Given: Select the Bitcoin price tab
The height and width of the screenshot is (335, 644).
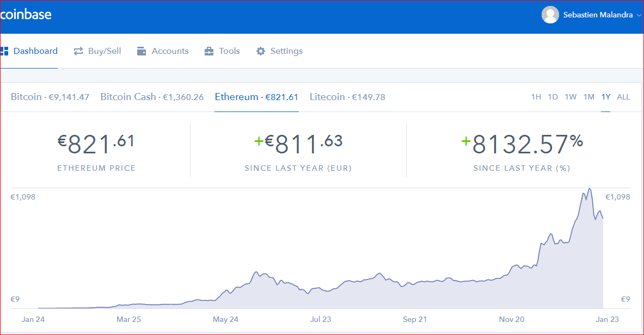Looking at the screenshot, I should point(50,97).
